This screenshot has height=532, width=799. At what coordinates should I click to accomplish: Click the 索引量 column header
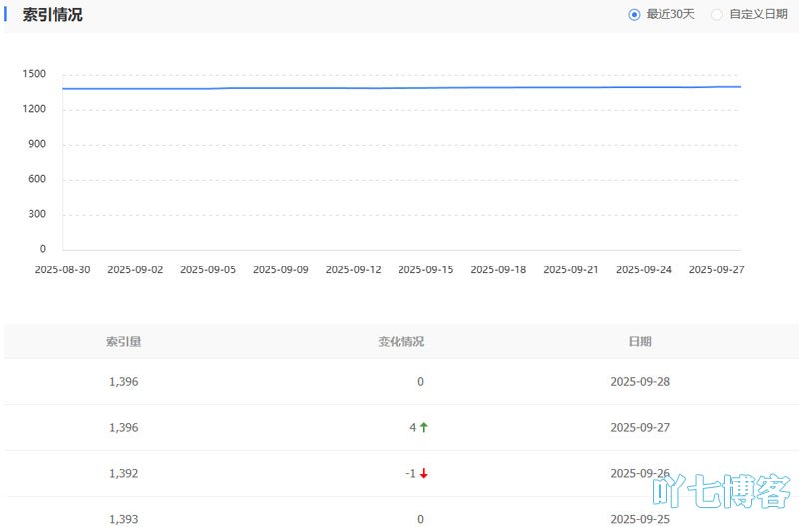123,341
